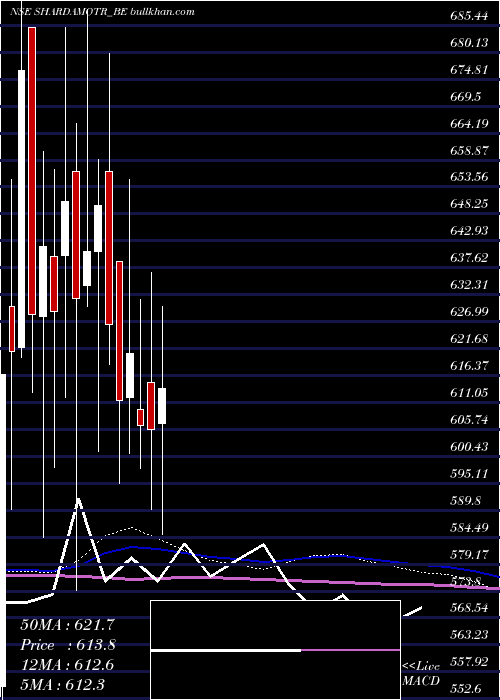The image size is (500, 700).
Task: Click the 680.13 price axis label
Action: 469,43
